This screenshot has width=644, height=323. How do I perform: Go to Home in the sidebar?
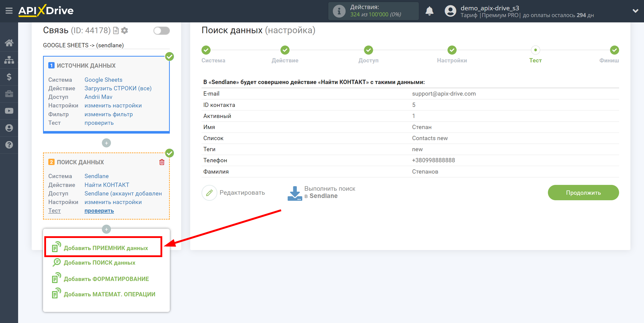pyautogui.click(x=9, y=43)
